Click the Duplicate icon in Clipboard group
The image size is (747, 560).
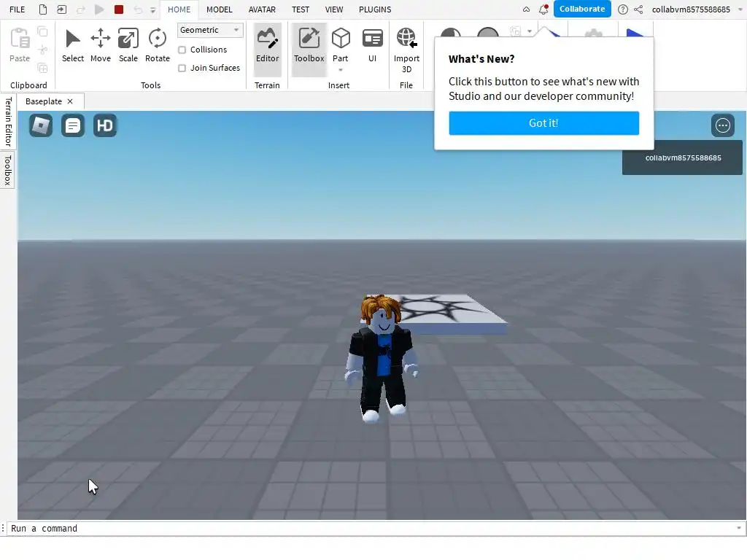(42, 68)
